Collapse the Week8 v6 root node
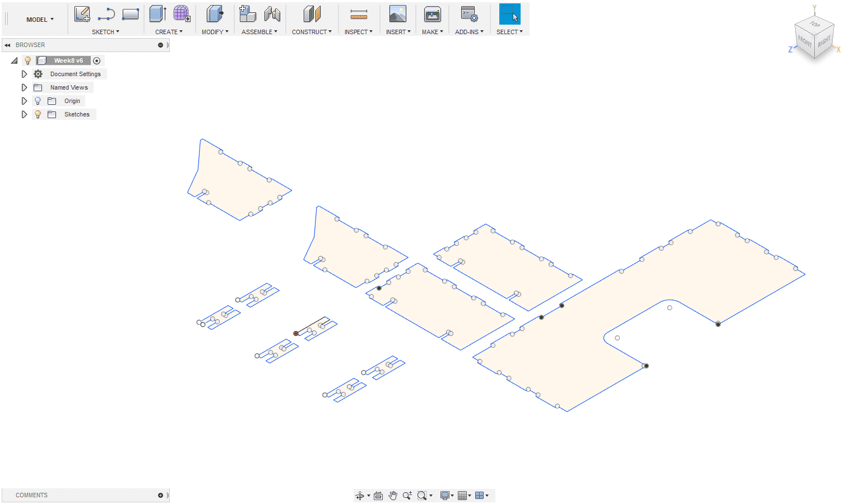This screenshot has height=504, width=849. click(x=15, y=60)
